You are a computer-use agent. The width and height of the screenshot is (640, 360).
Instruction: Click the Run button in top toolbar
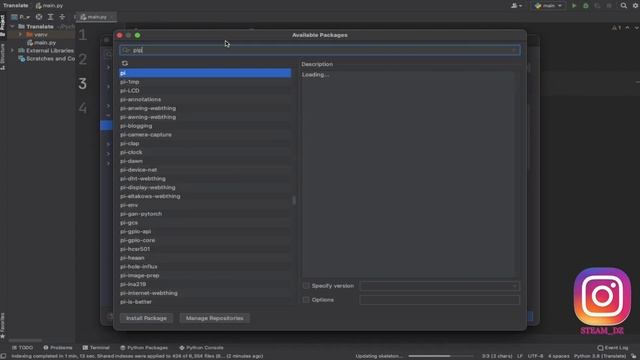[x=574, y=6]
